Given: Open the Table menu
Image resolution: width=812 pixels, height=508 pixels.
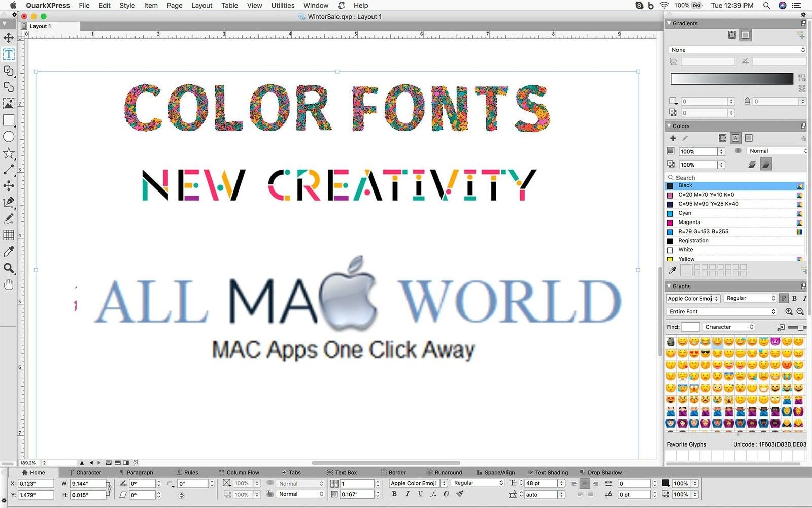Looking at the screenshot, I should [x=229, y=5].
